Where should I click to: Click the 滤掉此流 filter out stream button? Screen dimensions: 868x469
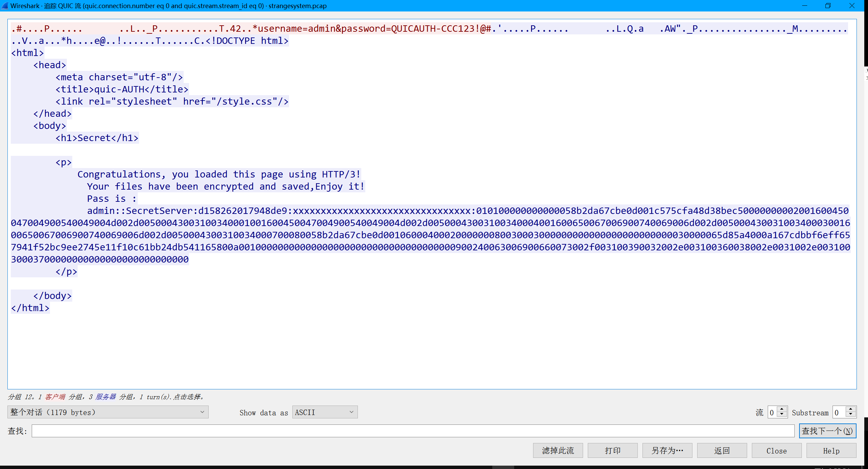pos(558,450)
